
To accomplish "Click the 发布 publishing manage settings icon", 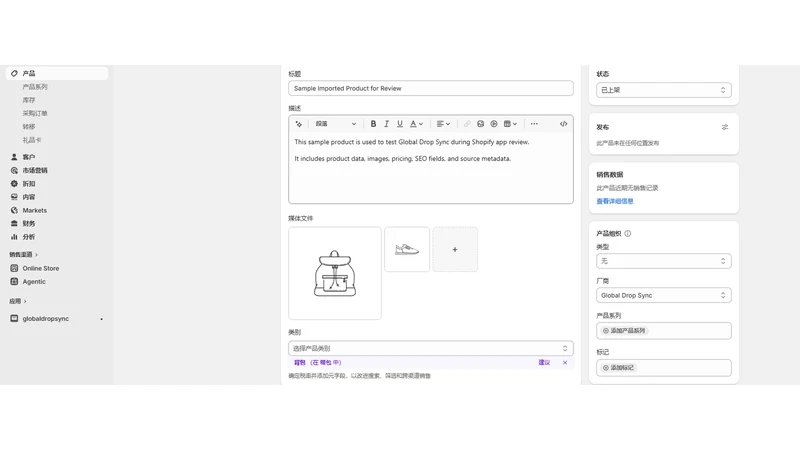I will tap(724, 127).
